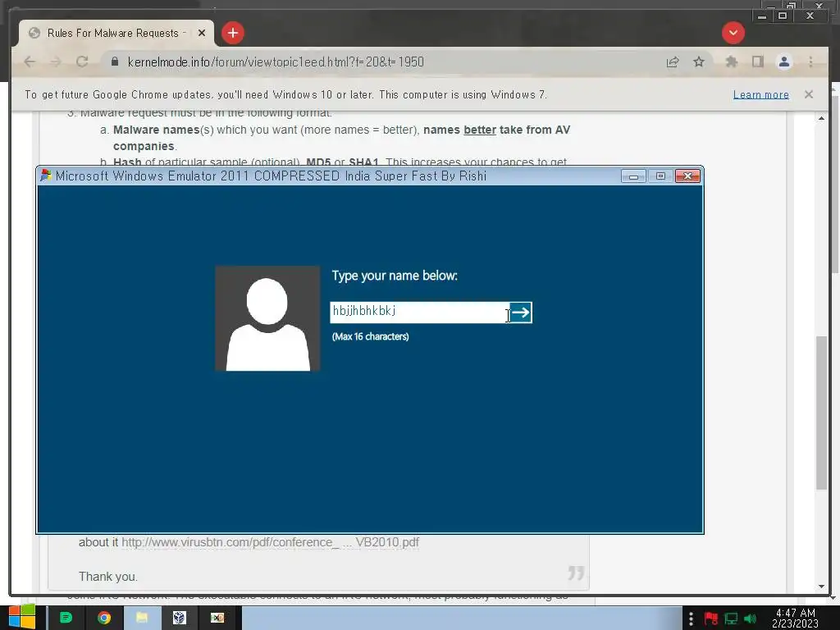This screenshot has height=630, width=840.
Task: Switch to Chrome in the taskbar
Action: 104,618
